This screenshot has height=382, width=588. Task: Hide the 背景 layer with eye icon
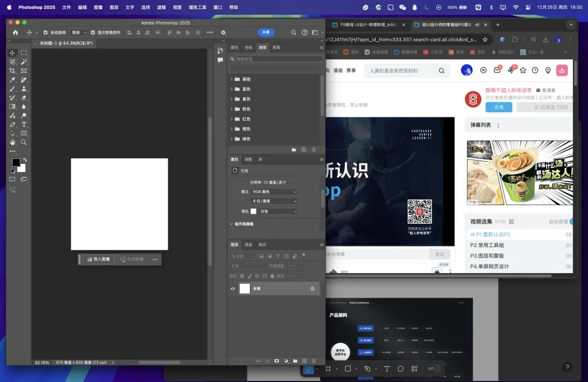[x=233, y=288]
